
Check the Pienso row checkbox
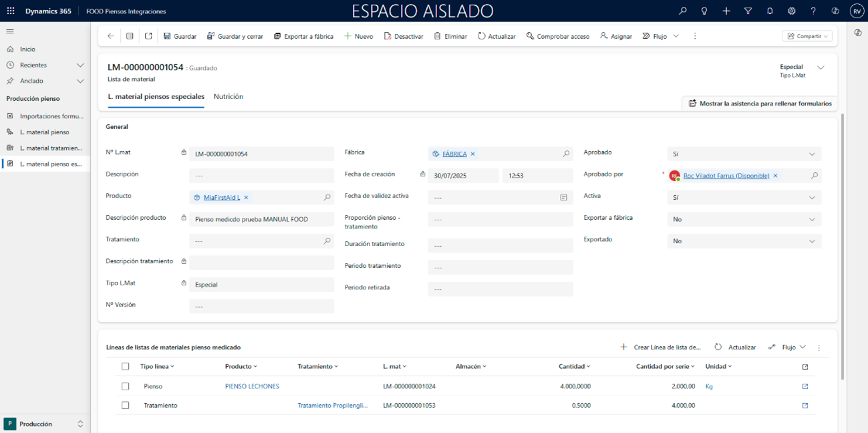coord(125,386)
